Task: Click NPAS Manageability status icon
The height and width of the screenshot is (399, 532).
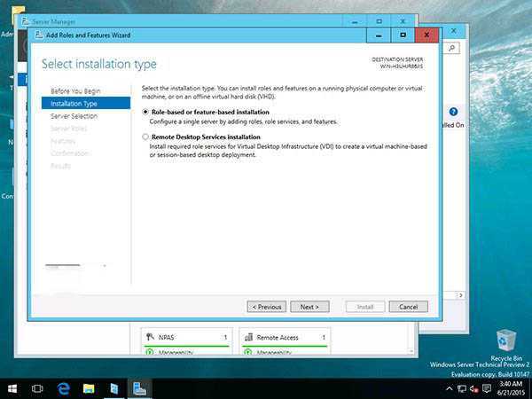Action: point(150,352)
